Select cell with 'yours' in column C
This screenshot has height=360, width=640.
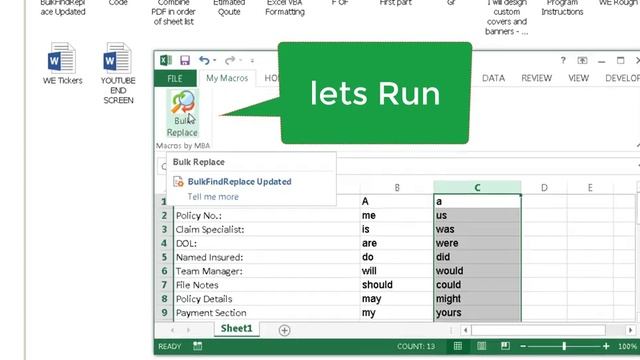(x=477, y=313)
